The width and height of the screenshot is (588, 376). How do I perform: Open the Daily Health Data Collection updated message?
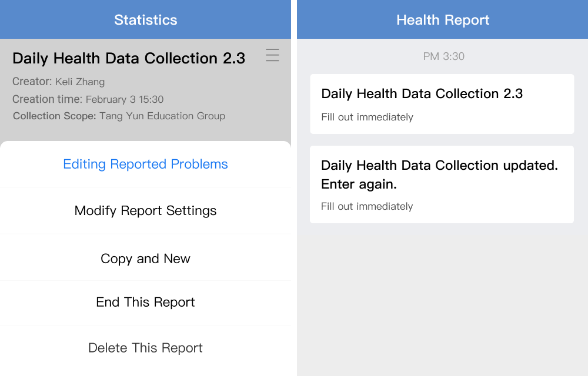click(442, 184)
